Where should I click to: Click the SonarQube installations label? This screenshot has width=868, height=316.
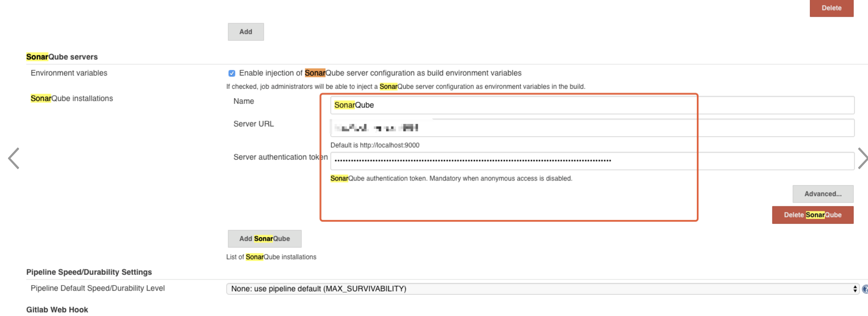click(72, 98)
